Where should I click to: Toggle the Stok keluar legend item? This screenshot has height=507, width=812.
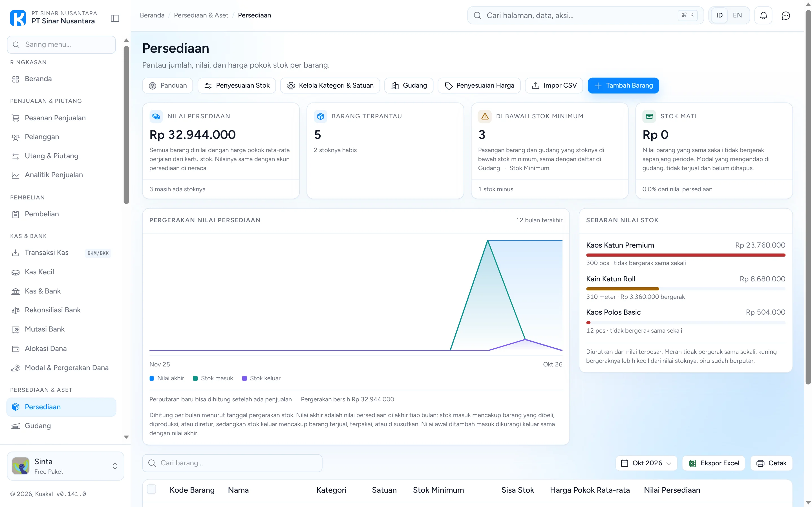click(261, 378)
